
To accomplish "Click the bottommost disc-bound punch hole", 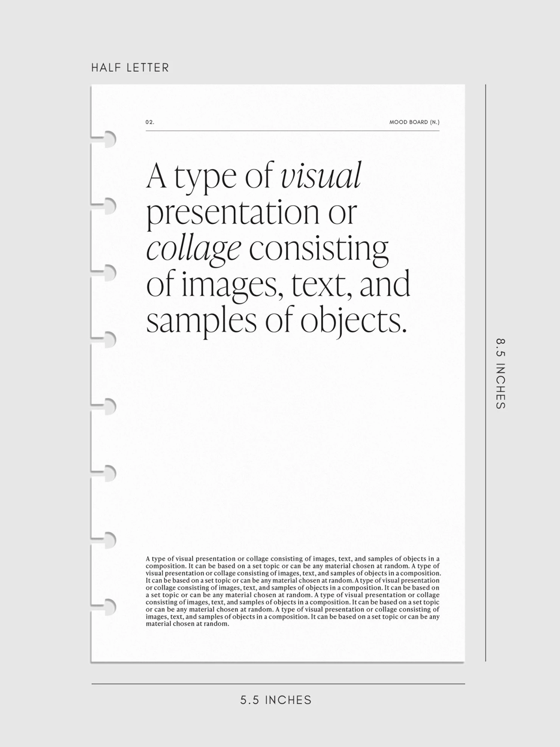I will coord(108,607).
